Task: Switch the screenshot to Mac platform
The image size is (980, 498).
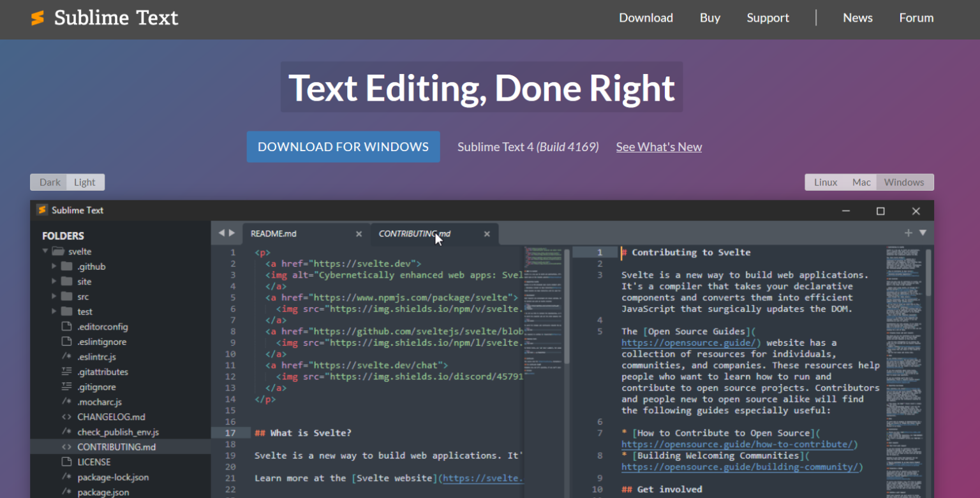Action: click(861, 182)
